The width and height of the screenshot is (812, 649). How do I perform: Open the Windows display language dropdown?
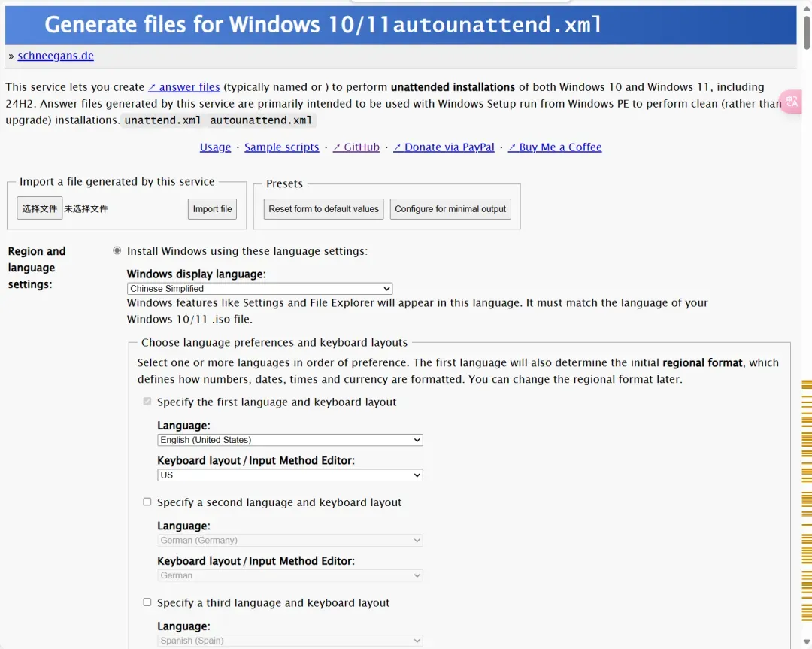(259, 289)
